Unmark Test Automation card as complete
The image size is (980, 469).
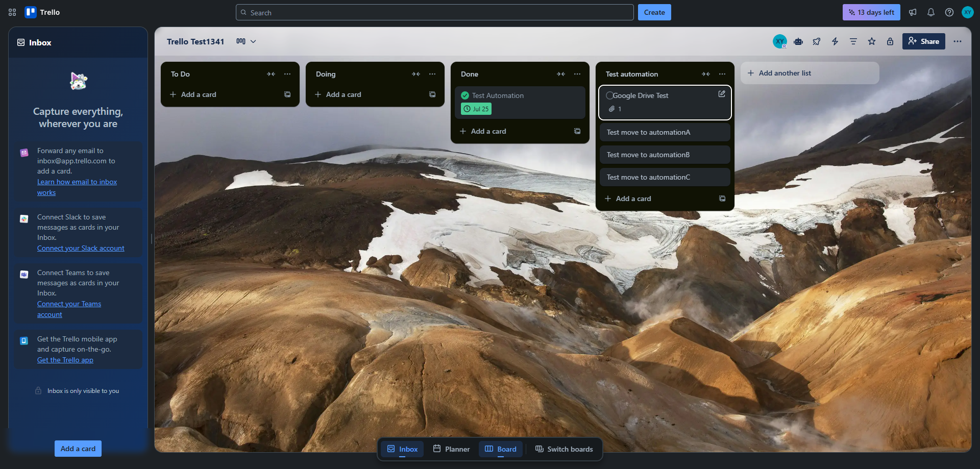tap(465, 95)
